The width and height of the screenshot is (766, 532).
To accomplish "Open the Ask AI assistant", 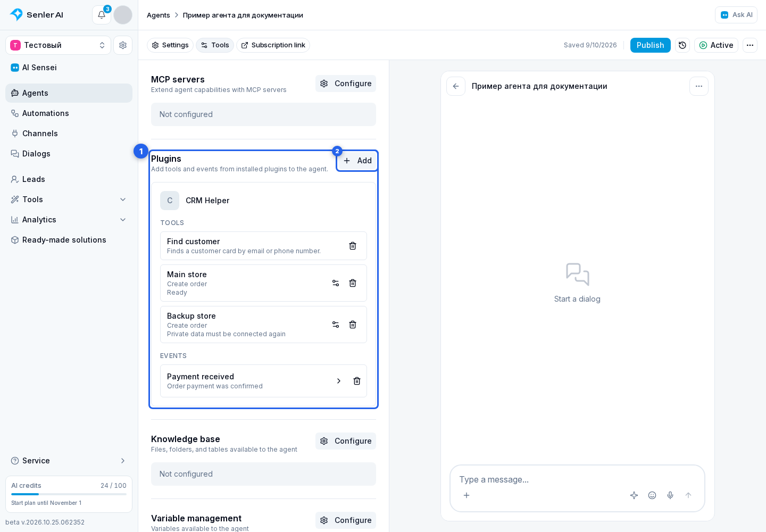I will point(736,15).
